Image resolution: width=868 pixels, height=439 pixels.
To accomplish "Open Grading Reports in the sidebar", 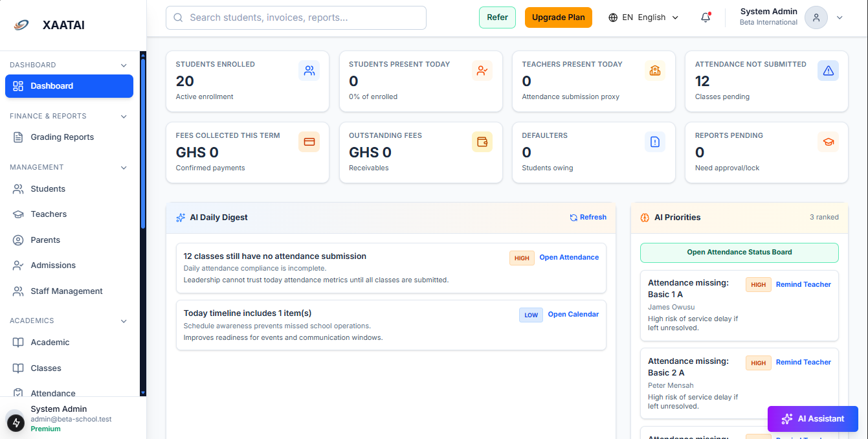I will [x=62, y=137].
